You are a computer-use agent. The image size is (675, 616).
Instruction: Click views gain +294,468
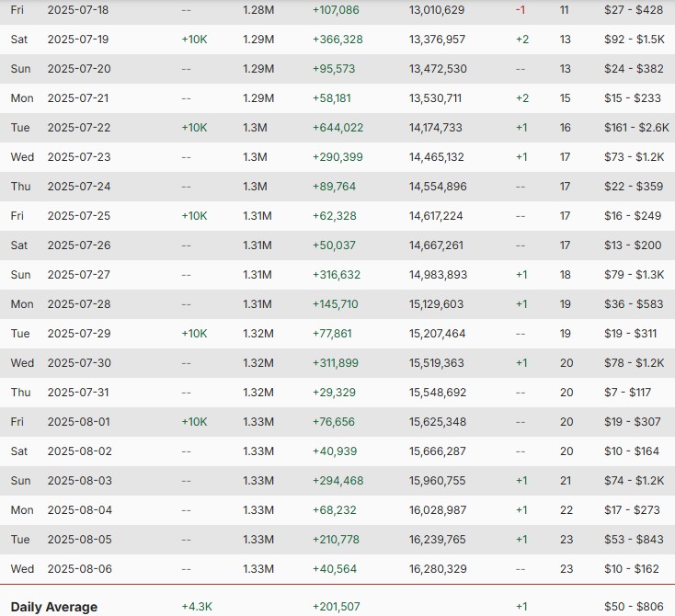(x=337, y=481)
